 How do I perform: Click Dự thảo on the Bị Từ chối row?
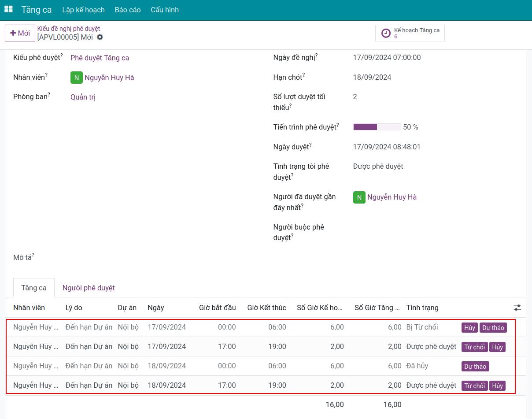tap(493, 328)
